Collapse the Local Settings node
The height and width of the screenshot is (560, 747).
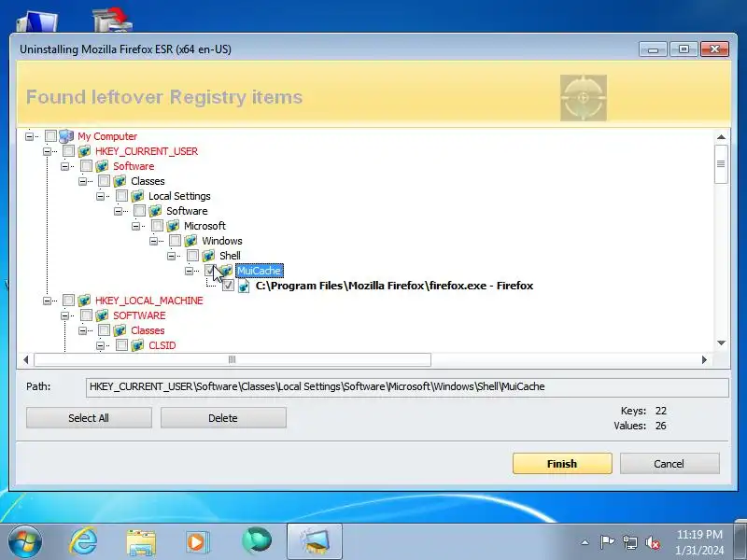click(x=101, y=196)
